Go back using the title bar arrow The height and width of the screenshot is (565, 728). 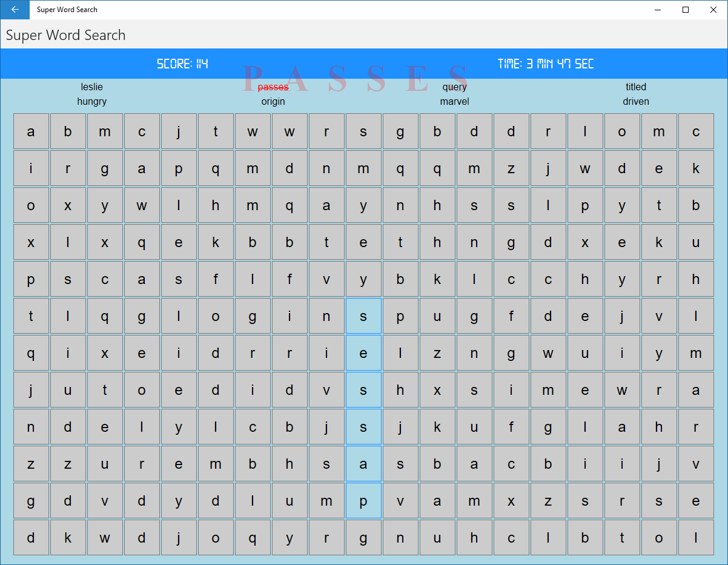pyautogui.click(x=15, y=10)
